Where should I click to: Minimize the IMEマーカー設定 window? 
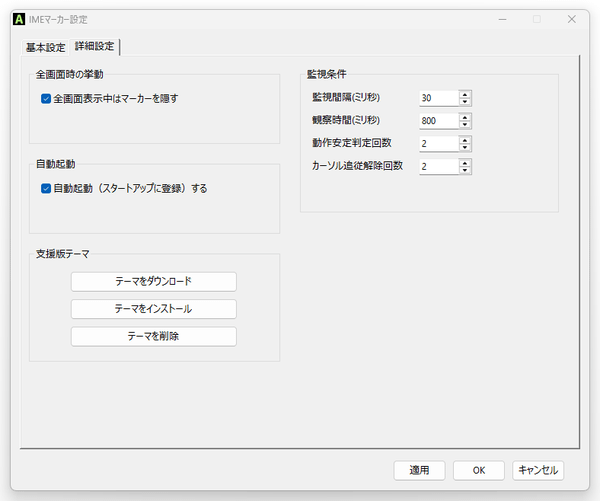pos(502,19)
